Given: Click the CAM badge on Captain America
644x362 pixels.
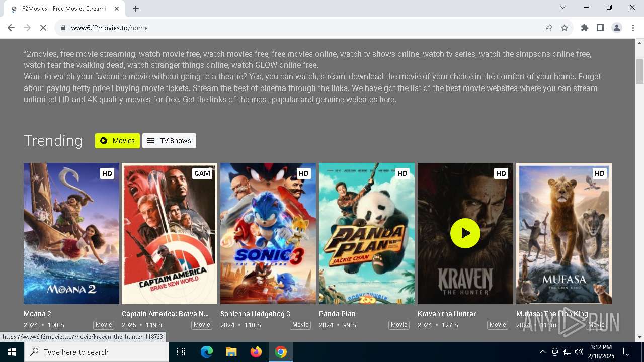Looking at the screenshot, I should coord(202,173).
